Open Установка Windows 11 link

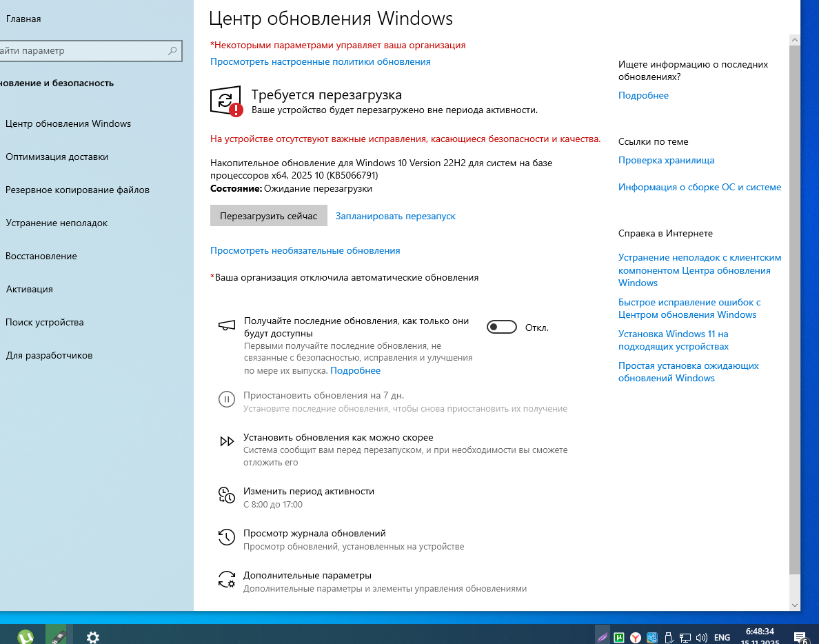pyautogui.click(x=674, y=340)
